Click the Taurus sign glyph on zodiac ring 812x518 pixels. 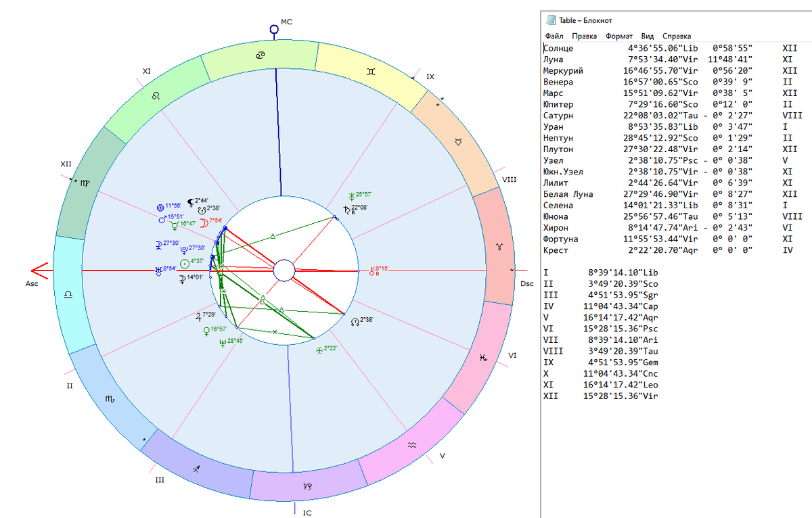(x=459, y=141)
